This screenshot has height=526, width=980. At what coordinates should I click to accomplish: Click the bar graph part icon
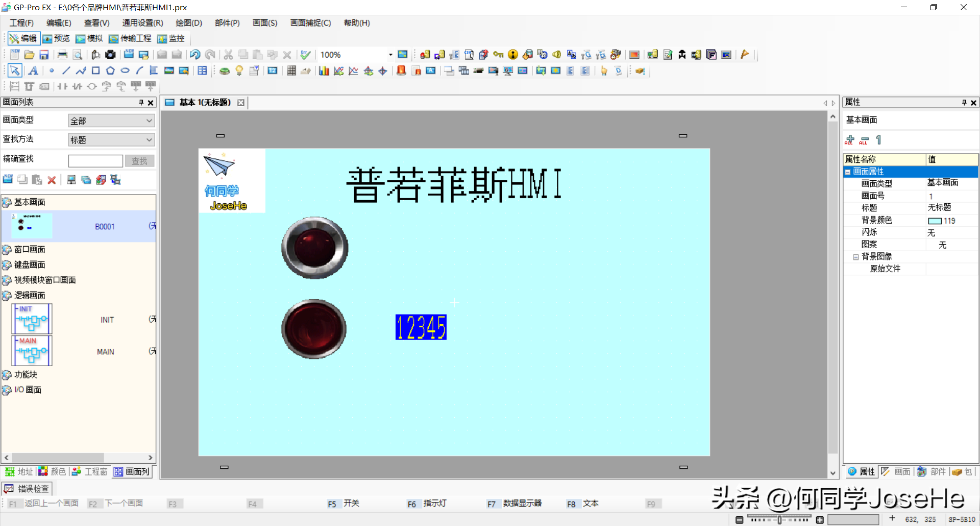pos(324,71)
